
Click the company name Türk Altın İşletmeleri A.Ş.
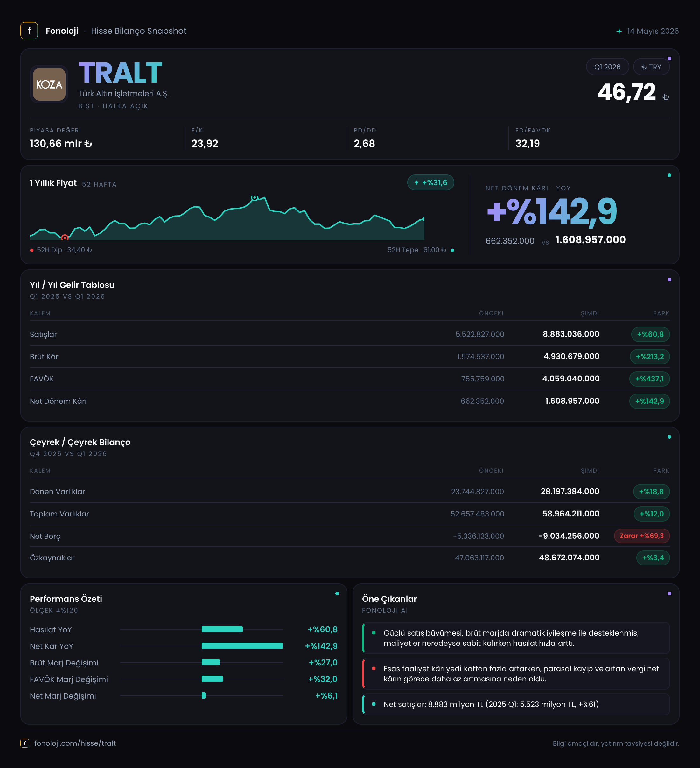(x=124, y=94)
